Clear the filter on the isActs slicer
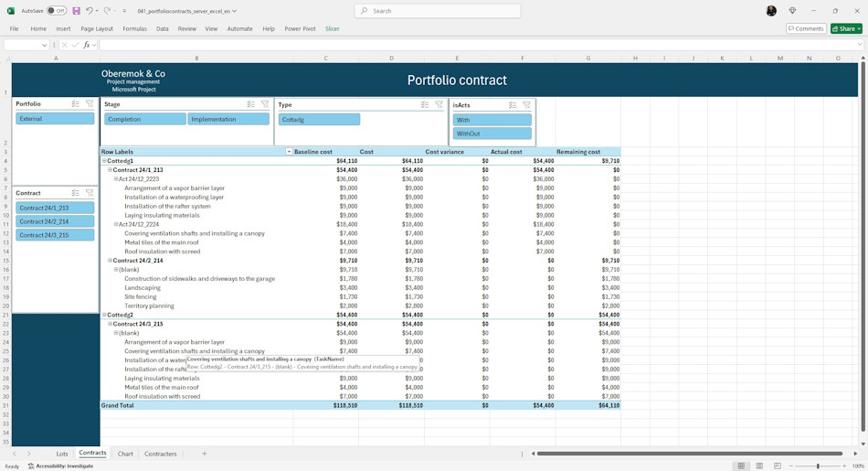 click(527, 105)
